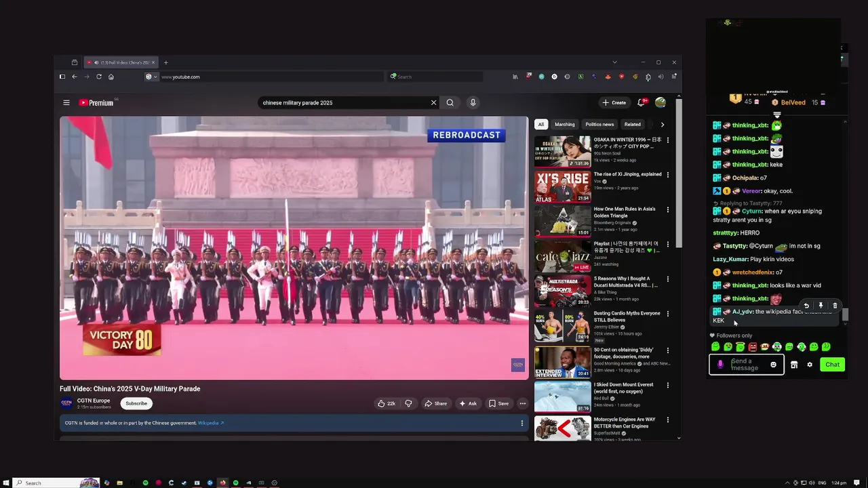Run the YouTube search with the magnifier

coord(450,103)
